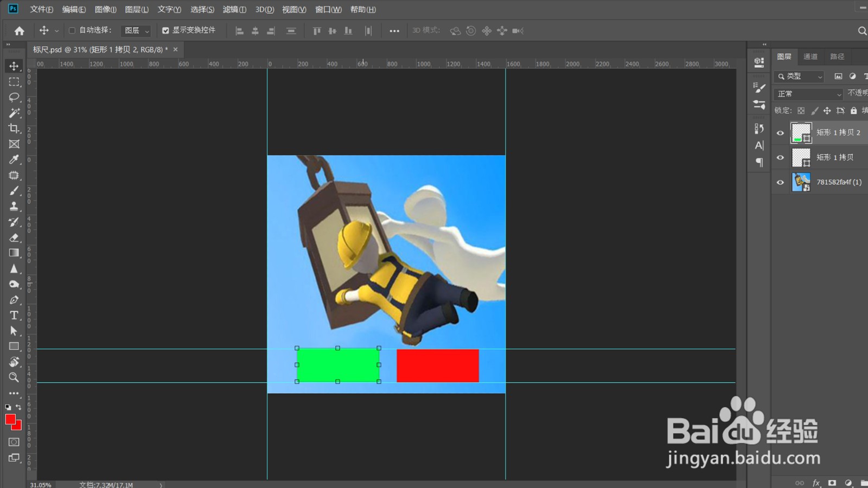The width and height of the screenshot is (868, 488).
Task: Select the Horizontal Type tool
Action: (x=14, y=315)
